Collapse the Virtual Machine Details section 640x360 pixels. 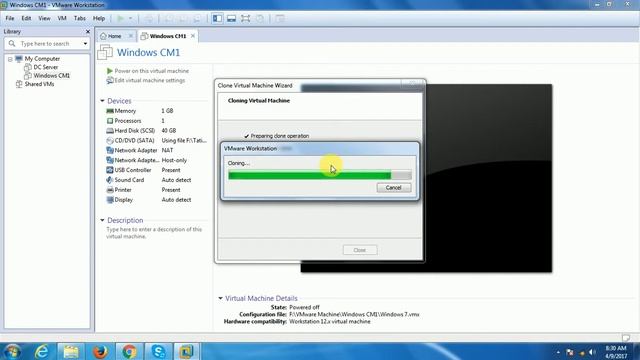[220, 298]
